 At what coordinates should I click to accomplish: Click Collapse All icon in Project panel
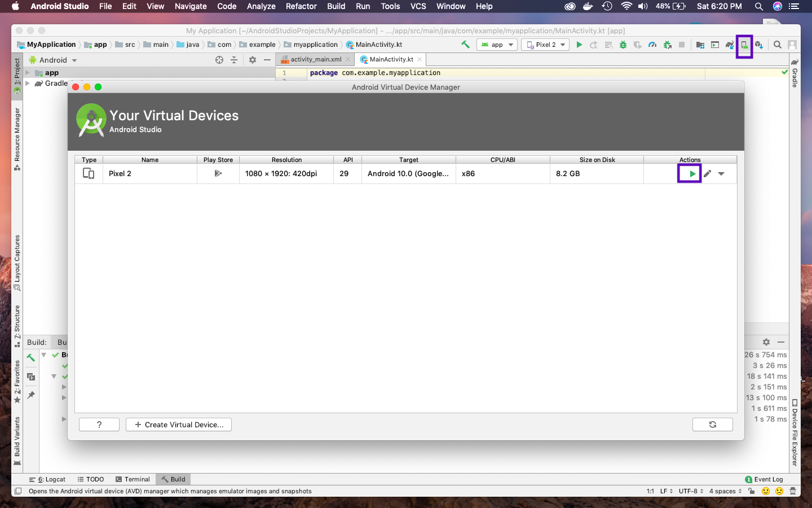[234, 60]
